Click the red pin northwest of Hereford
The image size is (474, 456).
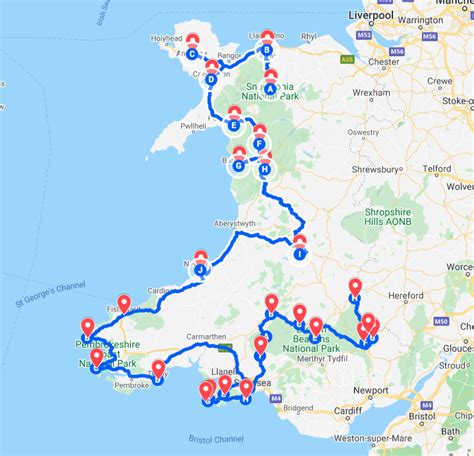[355, 288]
